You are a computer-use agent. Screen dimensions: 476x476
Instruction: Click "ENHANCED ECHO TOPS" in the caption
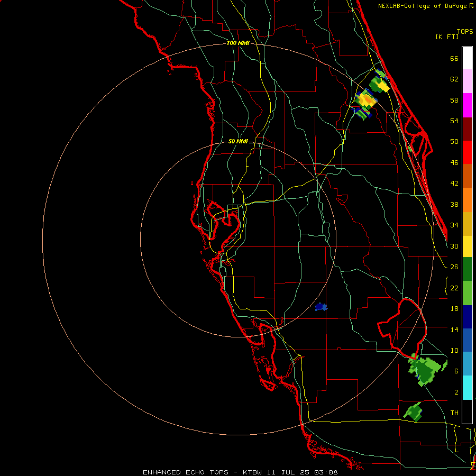point(186,472)
